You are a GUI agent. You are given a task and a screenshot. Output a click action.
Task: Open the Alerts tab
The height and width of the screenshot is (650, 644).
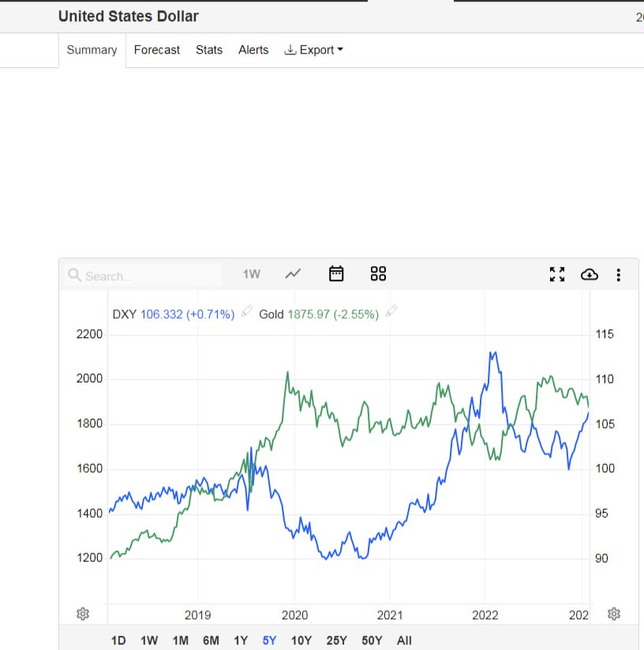click(x=253, y=50)
